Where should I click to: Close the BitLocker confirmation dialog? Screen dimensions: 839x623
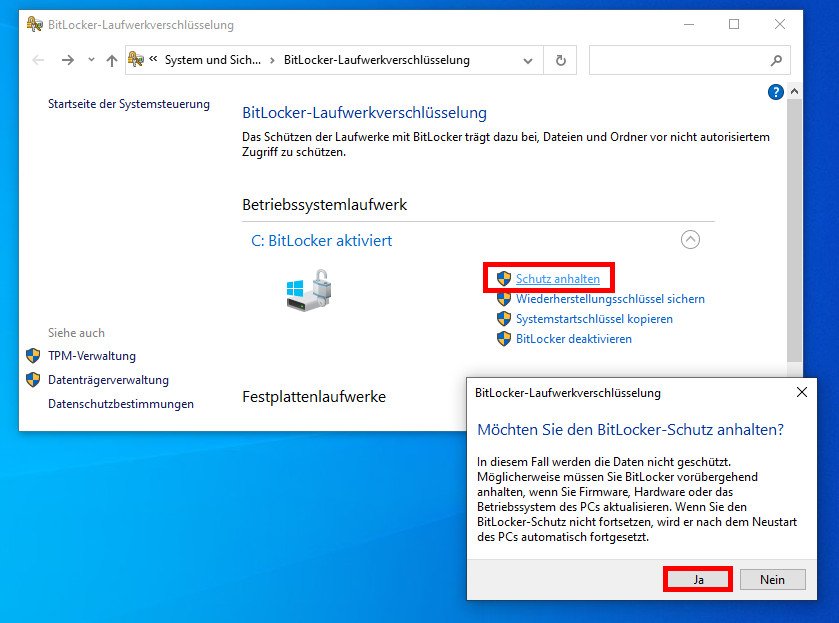coord(802,392)
